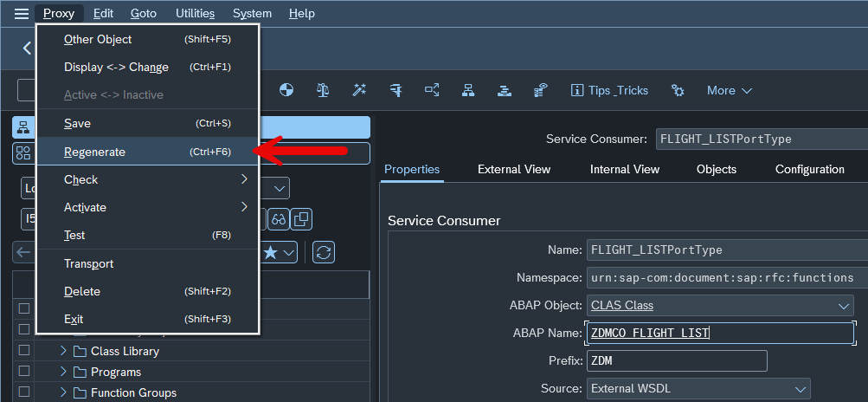Click the hierarchy display toolbar icon
The height and width of the screenshot is (402, 868).
click(468, 90)
